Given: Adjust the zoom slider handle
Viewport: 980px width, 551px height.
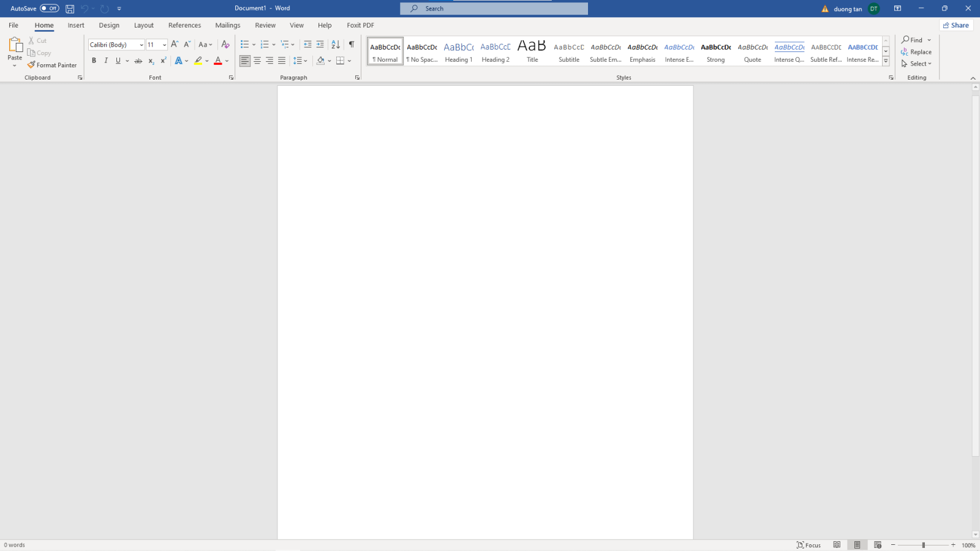Looking at the screenshot, I should pos(923,545).
